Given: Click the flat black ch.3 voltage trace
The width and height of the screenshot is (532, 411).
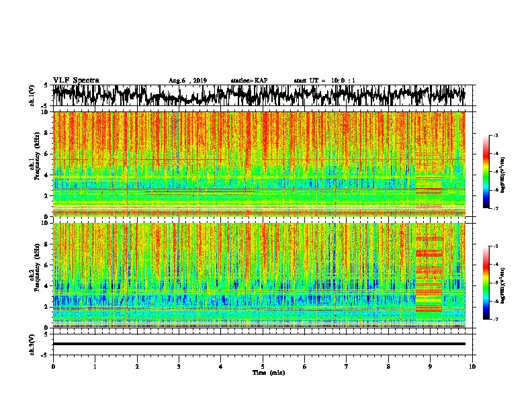Looking at the screenshot, I should (259, 344).
